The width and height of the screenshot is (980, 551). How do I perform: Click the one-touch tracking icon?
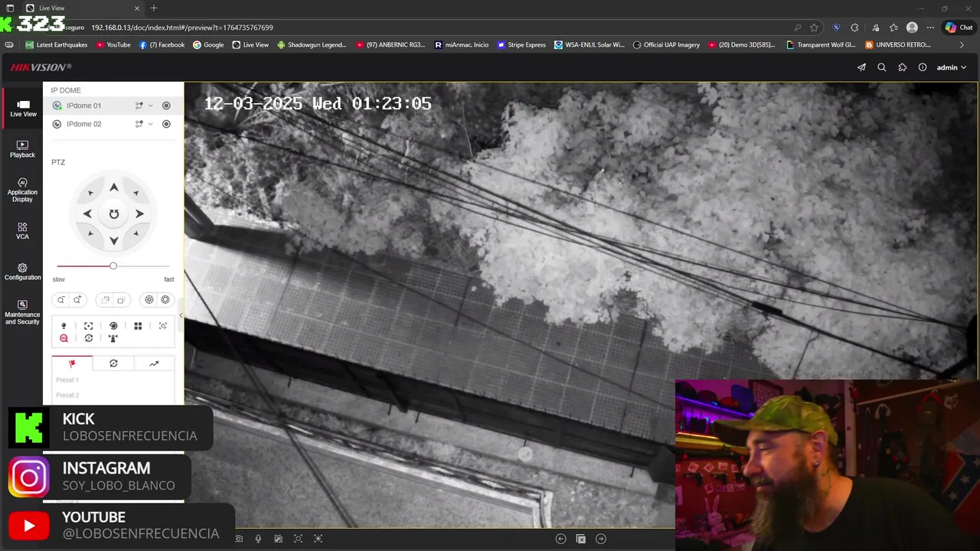coord(163,326)
